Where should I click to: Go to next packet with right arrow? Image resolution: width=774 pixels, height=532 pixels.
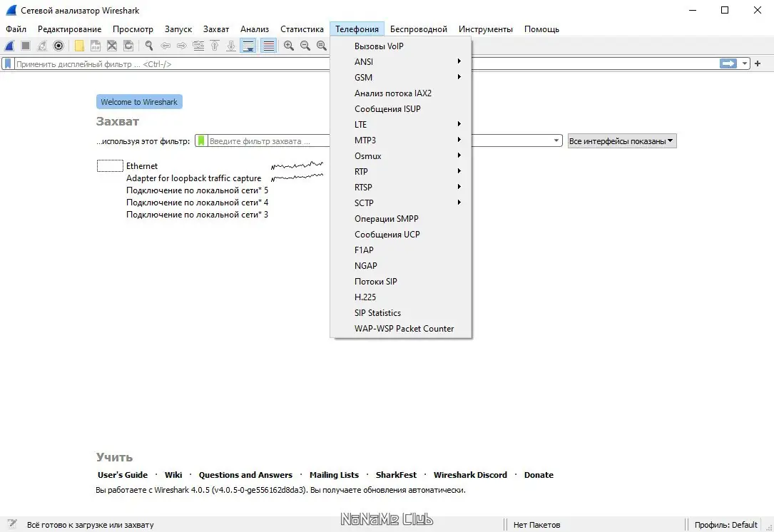(182, 46)
